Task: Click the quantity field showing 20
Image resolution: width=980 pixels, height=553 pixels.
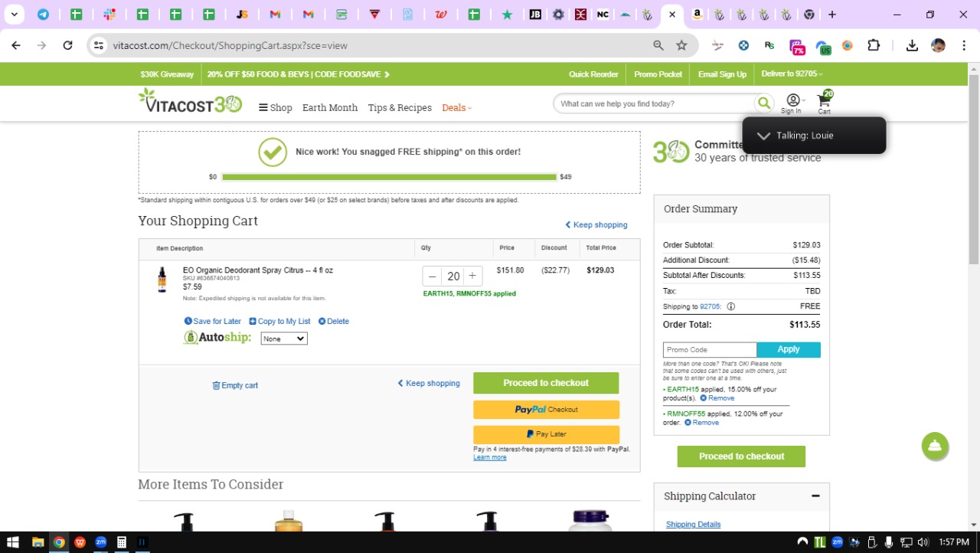Action: pyautogui.click(x=453, y=276)
